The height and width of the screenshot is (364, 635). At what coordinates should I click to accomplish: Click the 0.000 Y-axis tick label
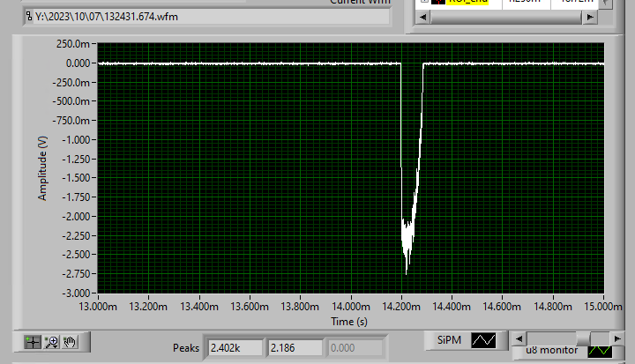78,63
